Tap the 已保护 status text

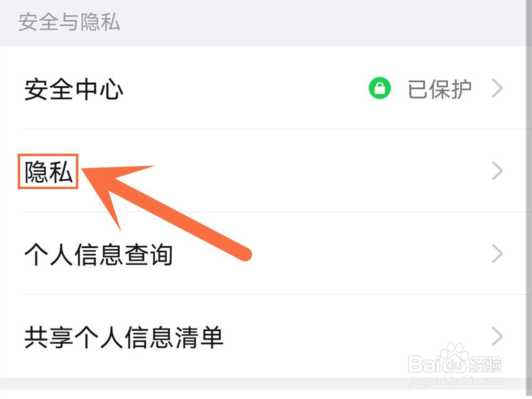tap(440, 89)
